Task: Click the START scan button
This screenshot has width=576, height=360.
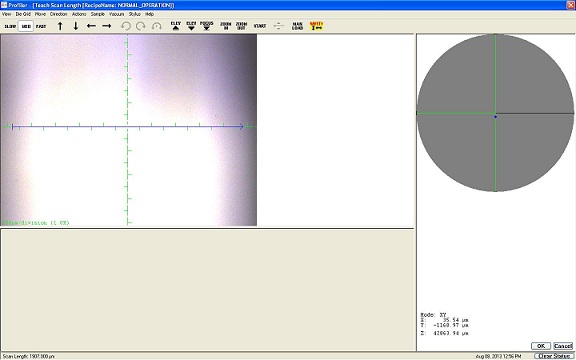Action: pyautogui.click(x=260, y=26)
